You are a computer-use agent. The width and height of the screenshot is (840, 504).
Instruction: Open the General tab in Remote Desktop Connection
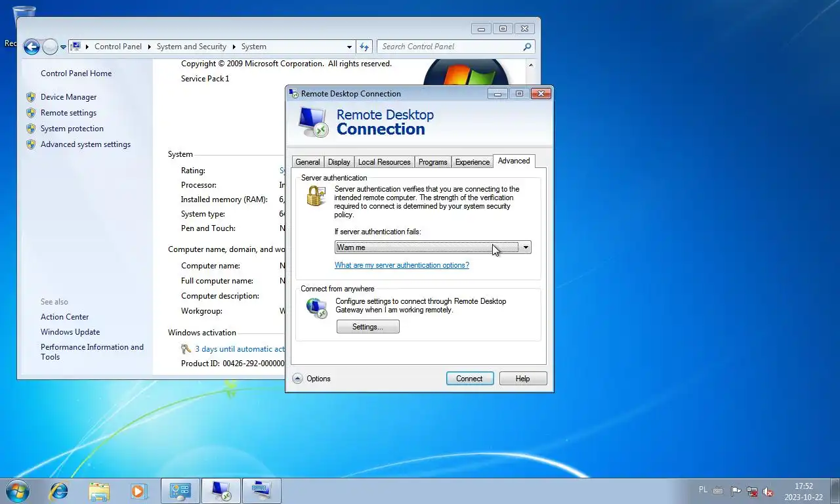pos(307,162)
